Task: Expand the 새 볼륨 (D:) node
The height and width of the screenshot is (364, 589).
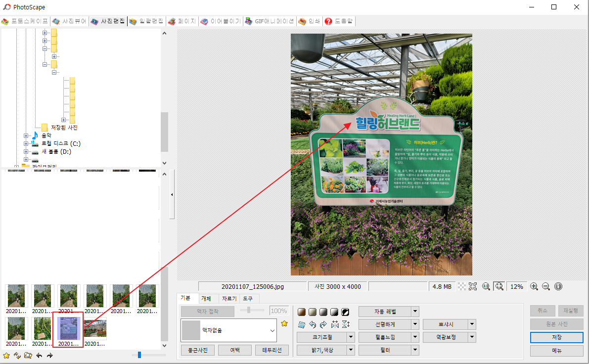Action: tap(26, 152)
